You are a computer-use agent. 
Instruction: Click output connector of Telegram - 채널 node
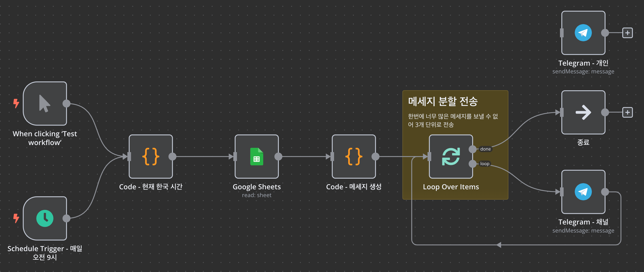pyautogui.click(x=605, y=192)
